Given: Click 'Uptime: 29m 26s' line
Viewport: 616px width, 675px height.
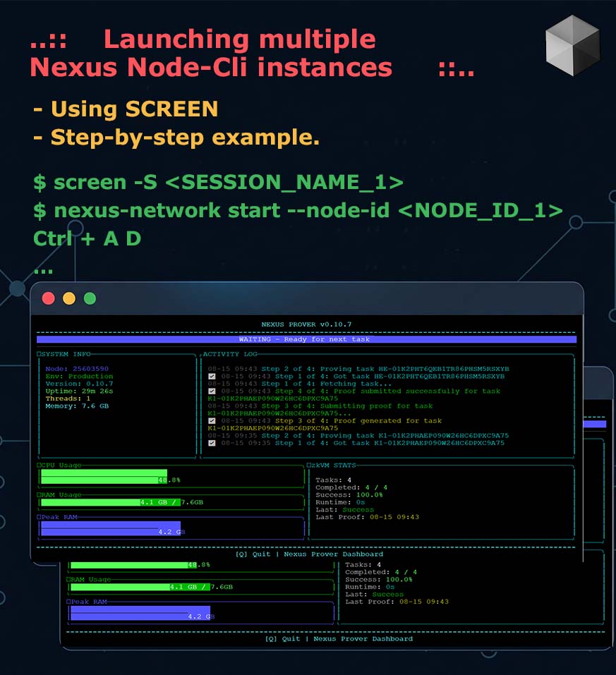Looking at the screenshot, I should tap(79, 391).
